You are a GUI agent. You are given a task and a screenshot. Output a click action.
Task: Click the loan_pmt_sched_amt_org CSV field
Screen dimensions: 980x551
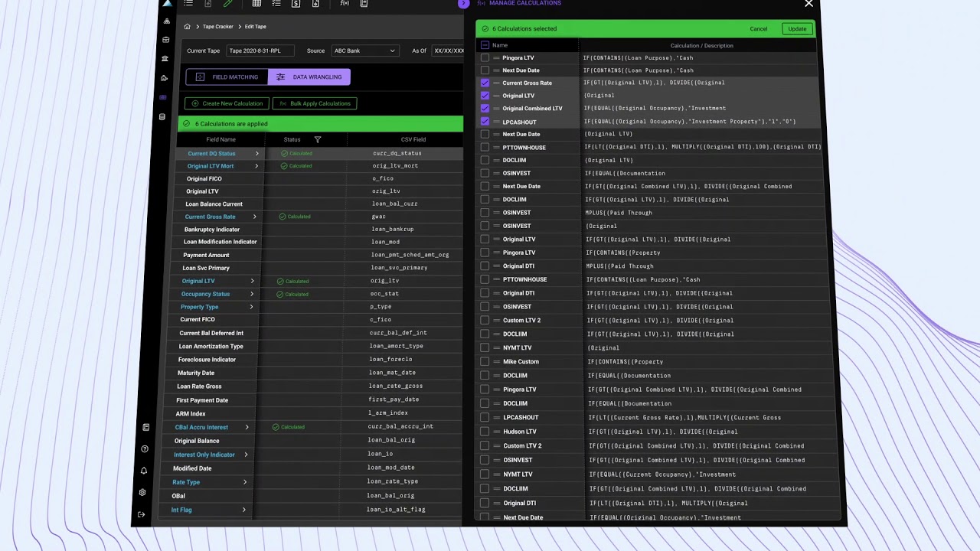pos(410,255)
